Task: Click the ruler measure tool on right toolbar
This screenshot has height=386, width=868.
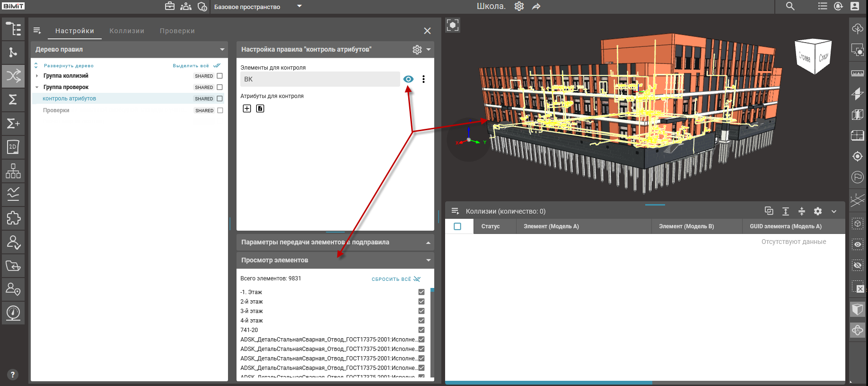Action: tap(857, 73)
